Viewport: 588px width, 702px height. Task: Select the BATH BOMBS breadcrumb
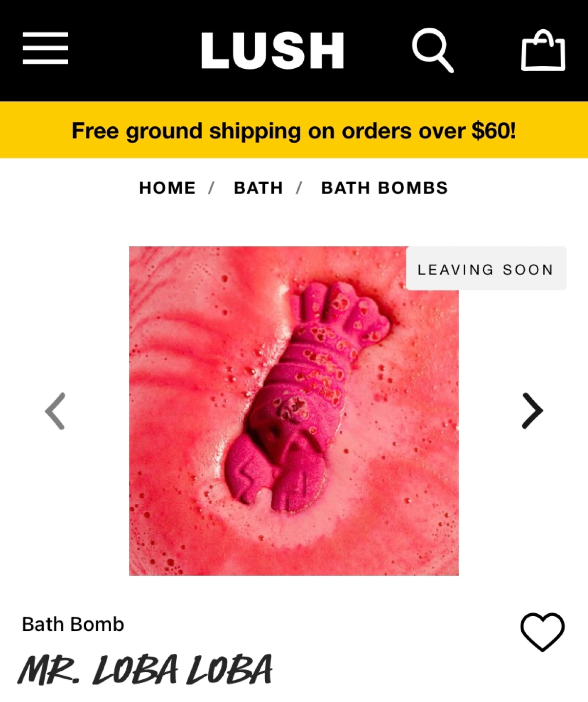tap(384, 188)
